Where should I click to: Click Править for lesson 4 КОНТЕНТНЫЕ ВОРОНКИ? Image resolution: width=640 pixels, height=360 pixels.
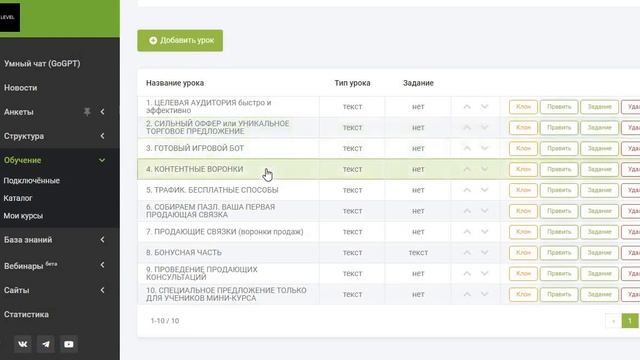point(559,169)
